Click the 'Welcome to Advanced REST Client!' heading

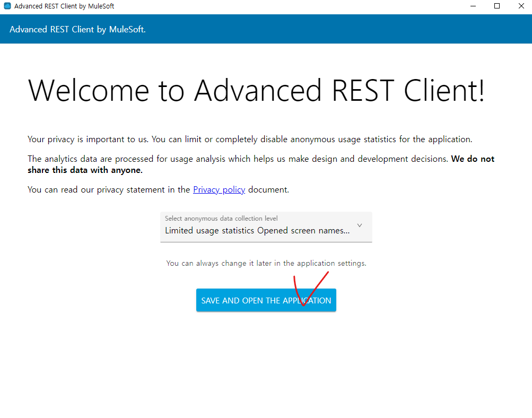coord(257,90)
